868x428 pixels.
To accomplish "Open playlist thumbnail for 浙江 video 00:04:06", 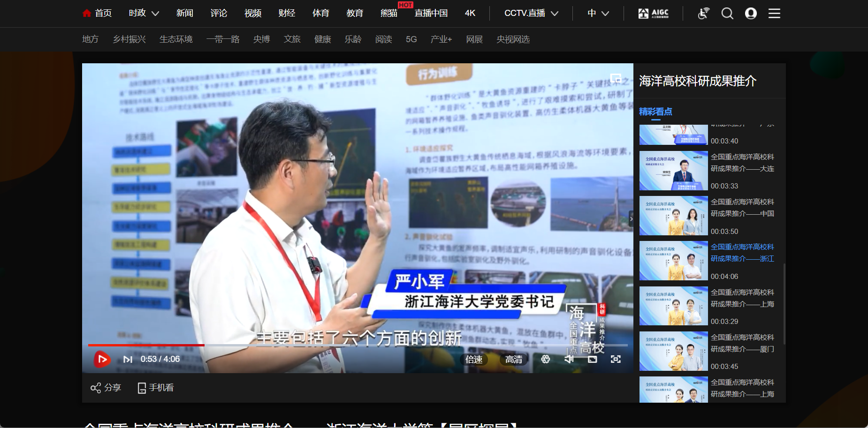I will coord(673,261).
